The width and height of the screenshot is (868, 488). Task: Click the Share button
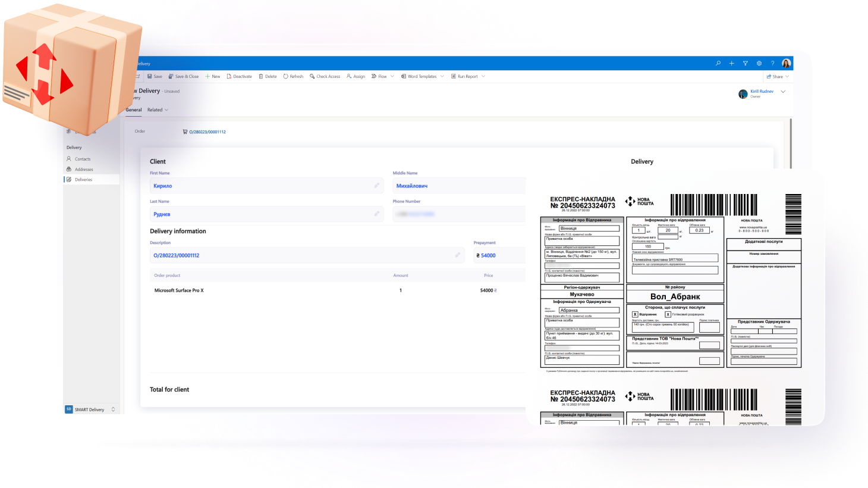pos(775,76)
